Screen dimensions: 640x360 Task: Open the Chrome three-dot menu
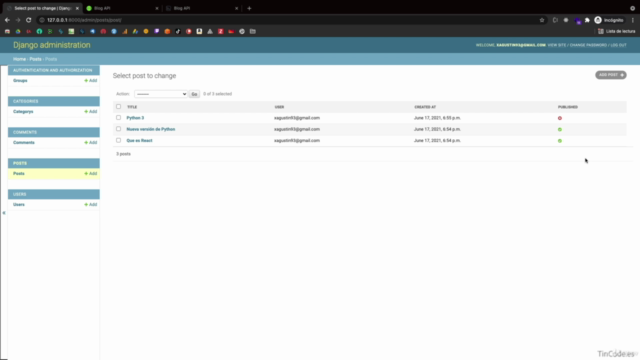(633, 20)
